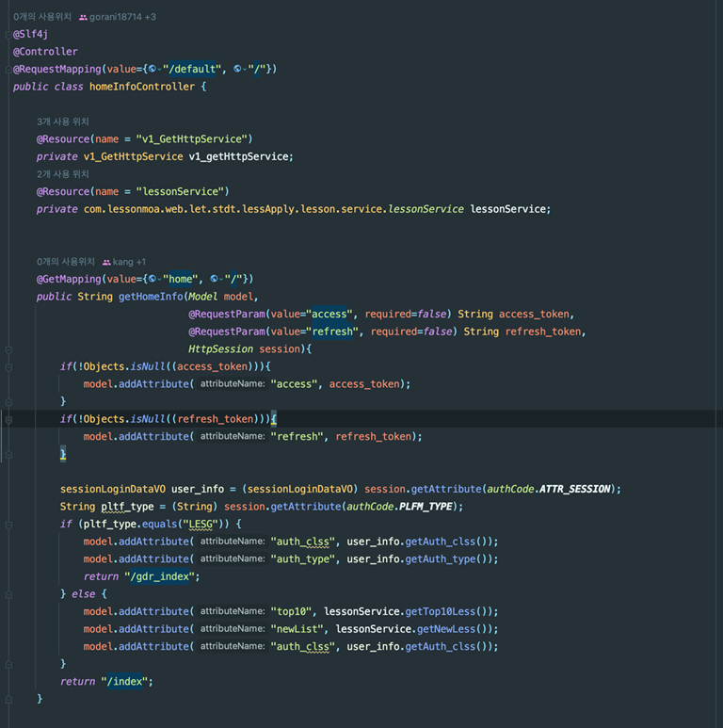723x728 pixels.
Task: Click the value="access" request parameter string
Action: pos(329,315)
